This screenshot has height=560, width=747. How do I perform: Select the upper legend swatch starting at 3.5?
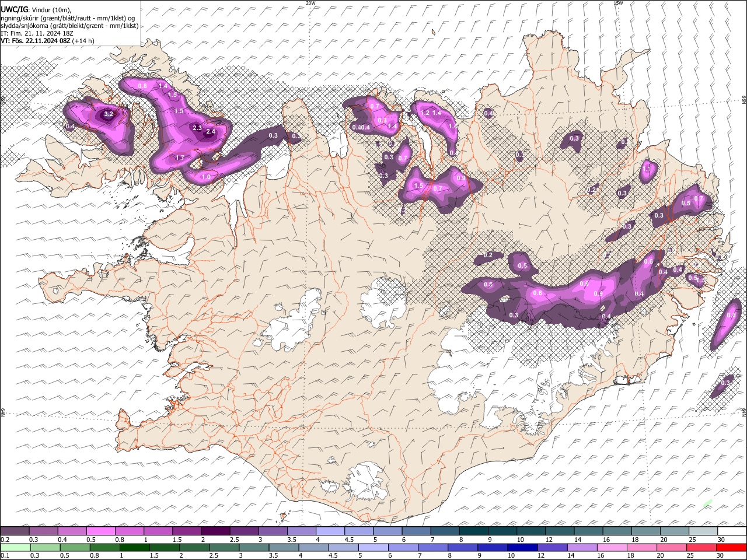[x=302, y=531]
